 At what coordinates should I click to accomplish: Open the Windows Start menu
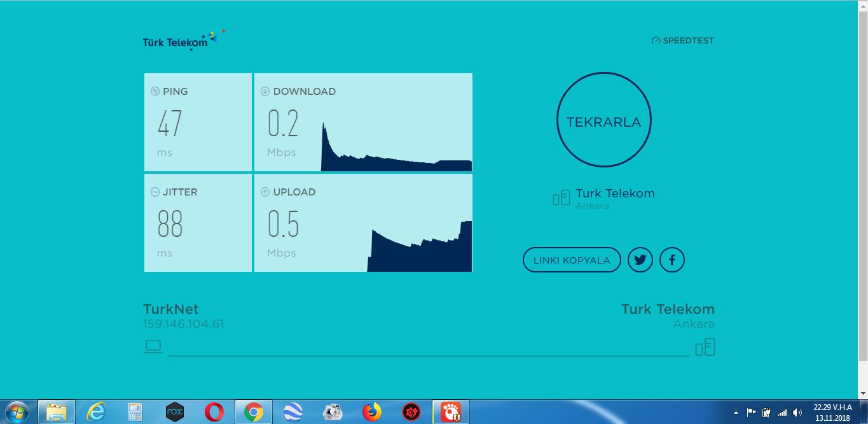point(17,412)
